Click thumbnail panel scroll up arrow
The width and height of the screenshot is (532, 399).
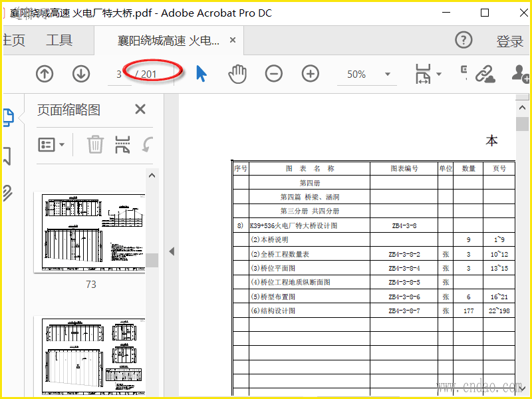coord(152,176)
